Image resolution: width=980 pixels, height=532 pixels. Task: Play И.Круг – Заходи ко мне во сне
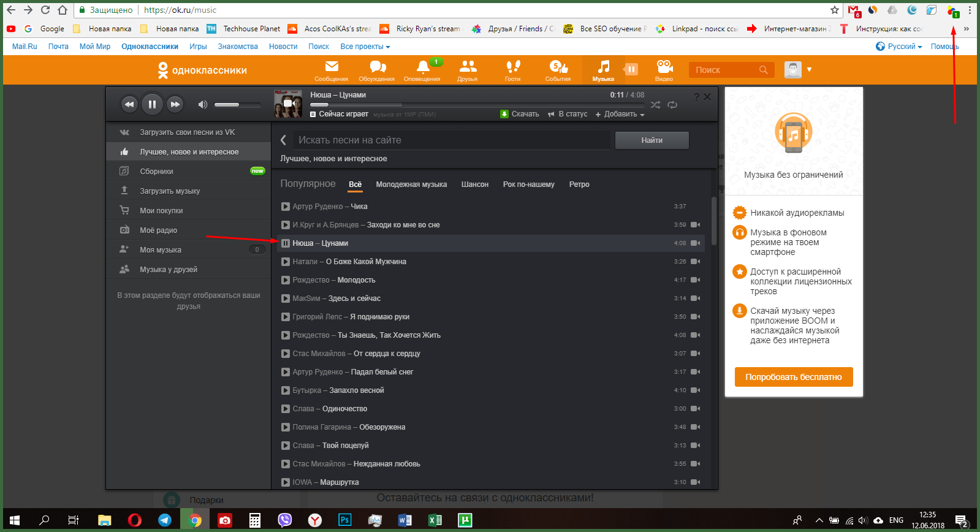tap(286, 225)
